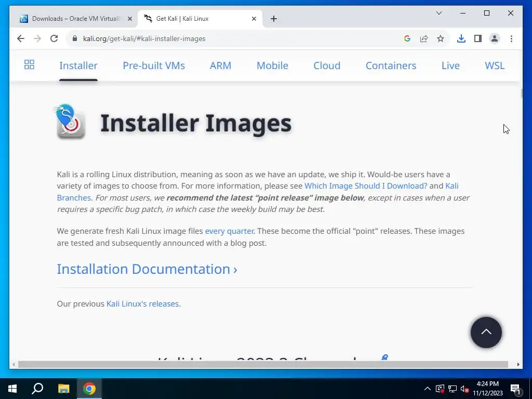The width and height of the screenshot is (532, 399).
Task: Close the Downloads Oracle VM VirtualBox tab
Action: (x=129, y=19)
